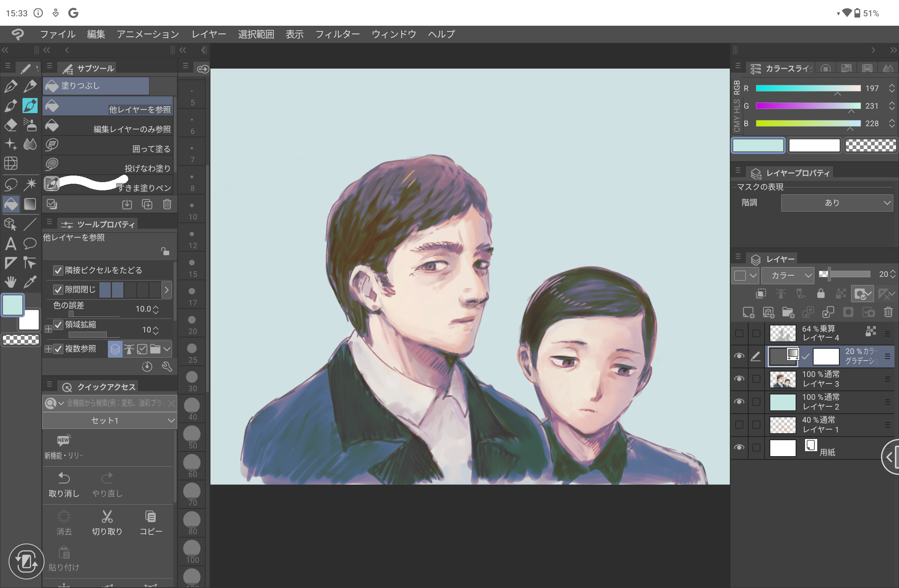Show レイヤー 1 visibility
The image size is (899, 588).
pyautogui.click(x=739, y=425)
